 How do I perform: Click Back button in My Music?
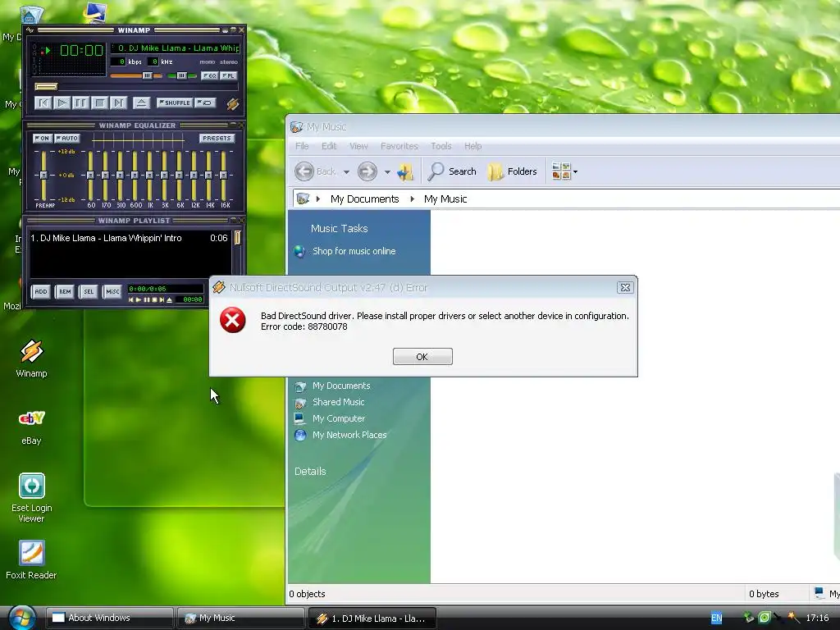[316, 171]
